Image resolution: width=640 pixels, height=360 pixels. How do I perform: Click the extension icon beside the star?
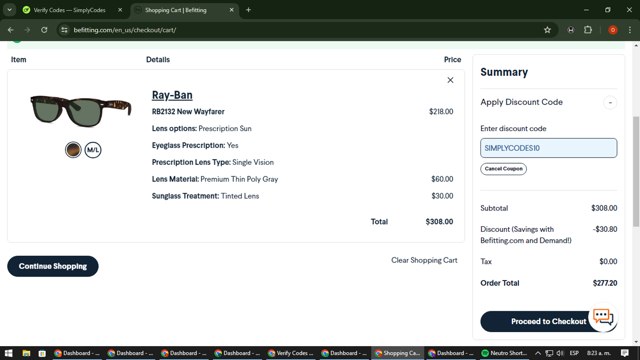coord(571,30)
